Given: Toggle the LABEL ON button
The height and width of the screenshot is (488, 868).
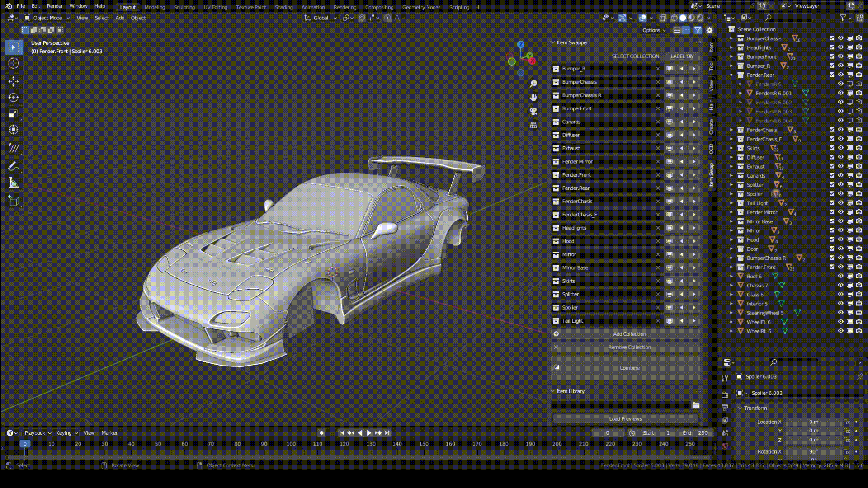Looking at the screenshot, I should (682, 56).
